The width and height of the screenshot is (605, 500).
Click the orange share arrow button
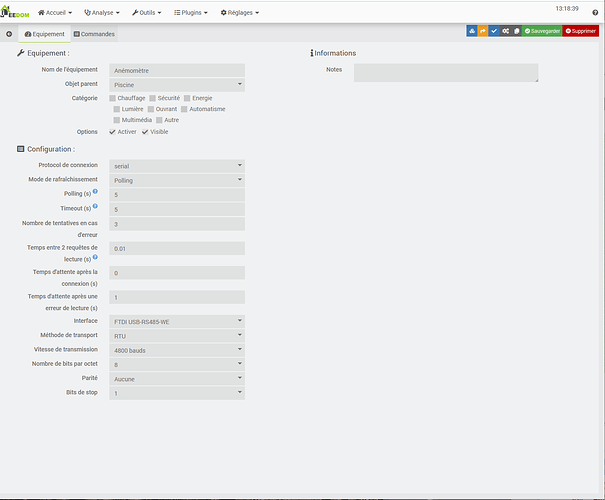[x=483, y=31]
